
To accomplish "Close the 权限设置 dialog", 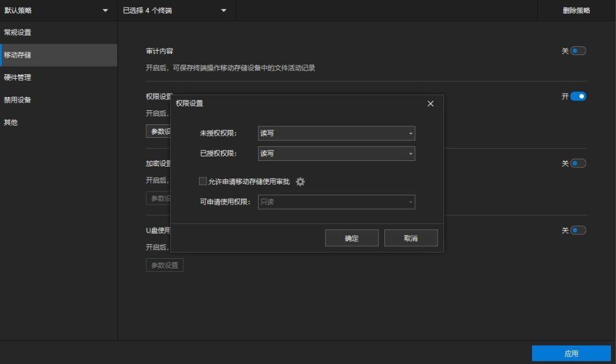I will click(431, 104).
